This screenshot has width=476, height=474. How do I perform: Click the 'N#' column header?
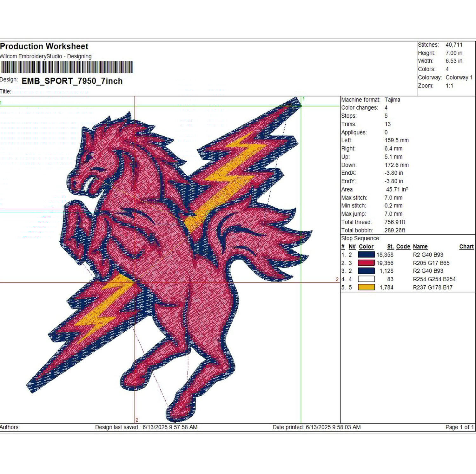coord(352,246)
